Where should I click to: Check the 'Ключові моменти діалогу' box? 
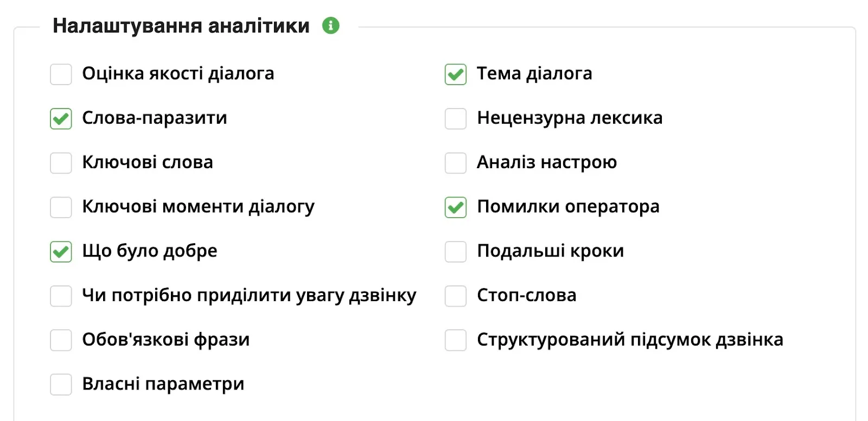point(61,207)
